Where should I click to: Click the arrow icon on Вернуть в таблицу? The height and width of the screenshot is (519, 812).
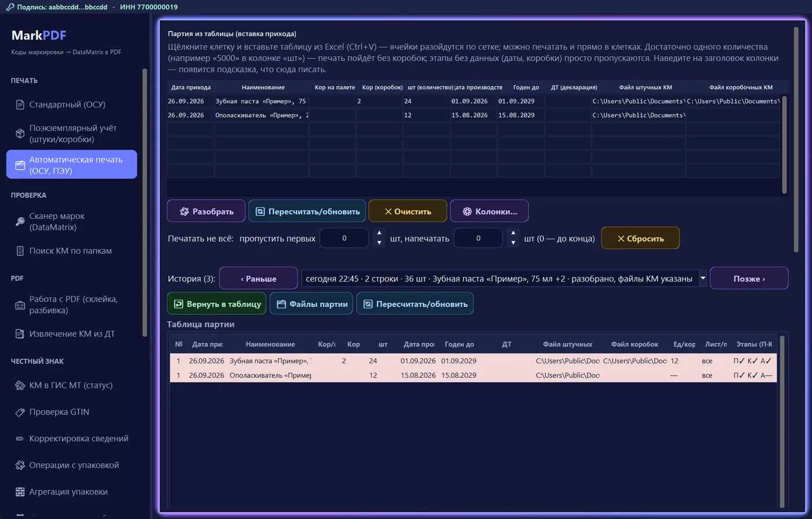(x=179, y=304)
